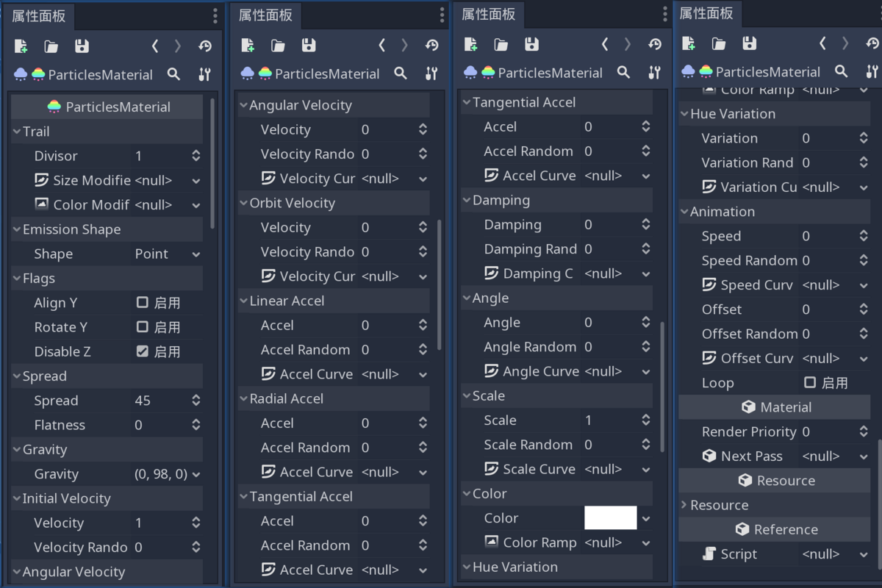Enable the Loop checkbox under Animation
Image resolution: width=882 pixels, height=588 pixels.
[810, 382]
